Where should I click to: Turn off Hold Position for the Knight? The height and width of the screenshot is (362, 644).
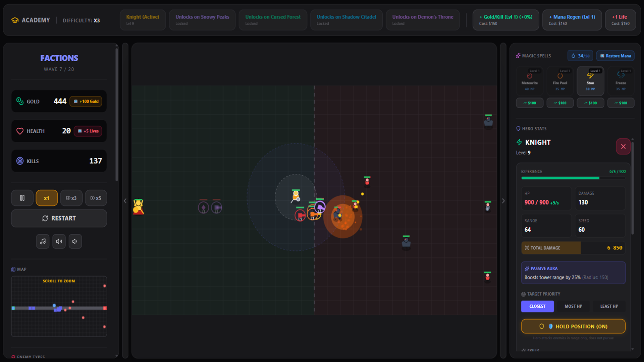tap(573, 326)
